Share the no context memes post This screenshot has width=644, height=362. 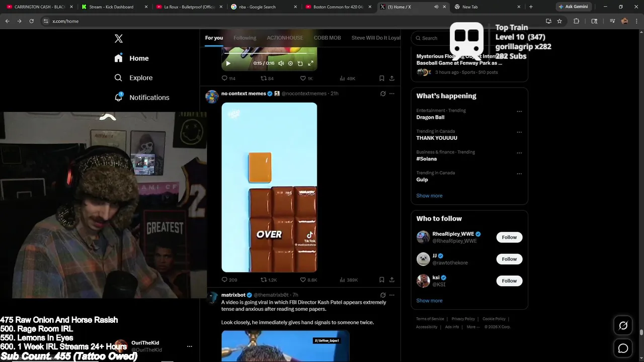coord(392,280)
